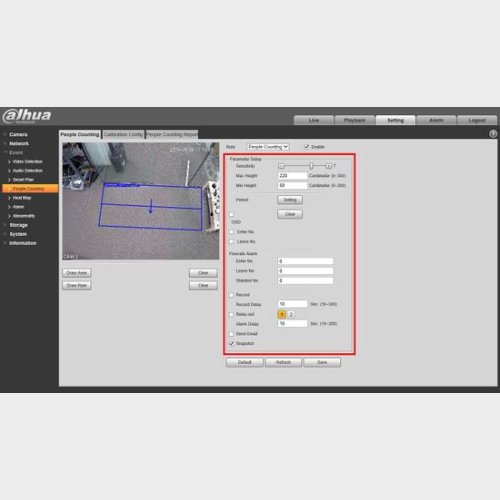Switch to the Playback tab
The image size is (500, 500).
354,120
